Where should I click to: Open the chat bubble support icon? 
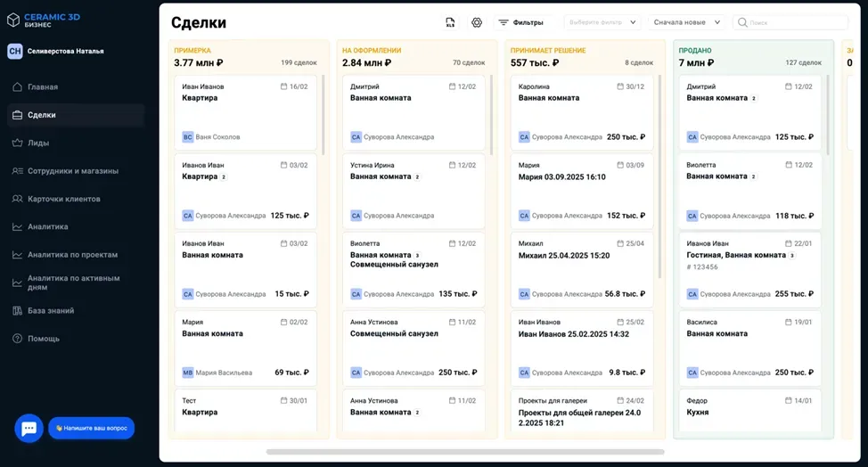tap(29, 428)
